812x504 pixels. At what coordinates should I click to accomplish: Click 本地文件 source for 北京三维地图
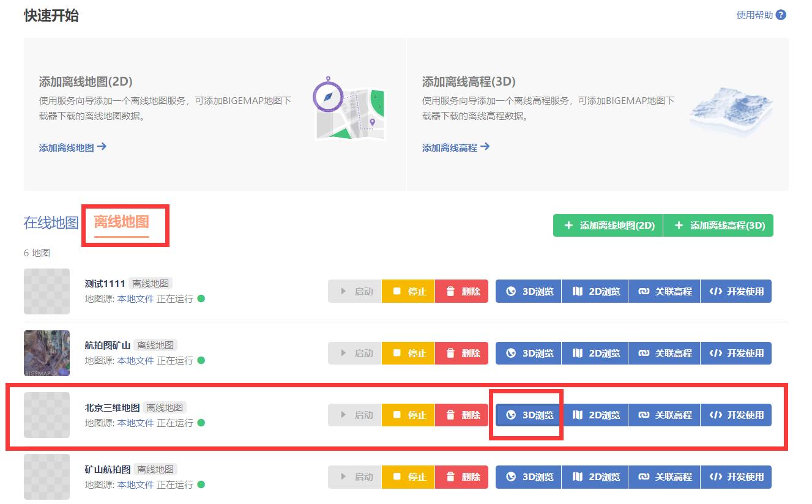(136, 423)
